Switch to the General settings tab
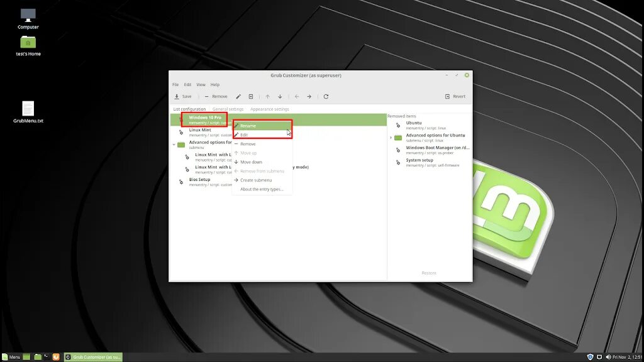 pyautogui.click(x=228, y=109)
